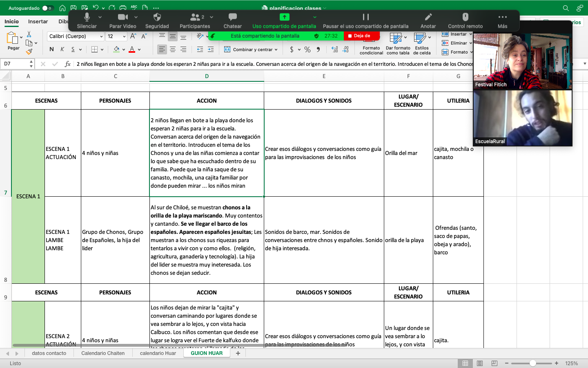Select column D header
The height and width of the screenshot is (368, 588).
click(x=207, y=76)
